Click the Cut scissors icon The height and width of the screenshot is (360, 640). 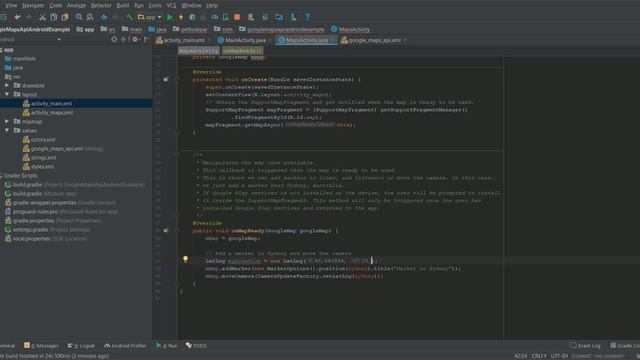point(42,17)
